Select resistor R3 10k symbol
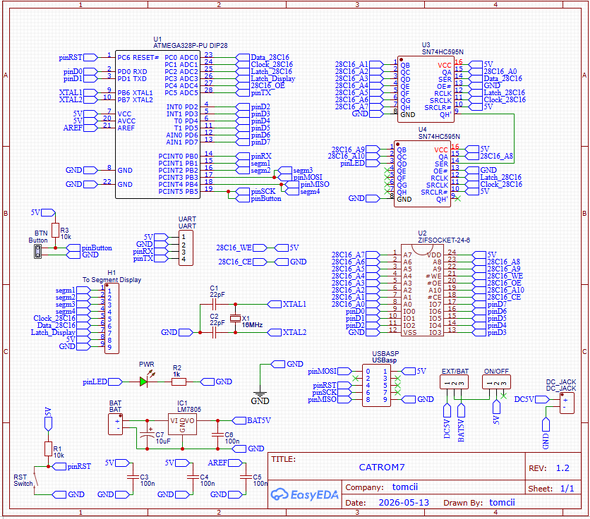 [55, 230]
